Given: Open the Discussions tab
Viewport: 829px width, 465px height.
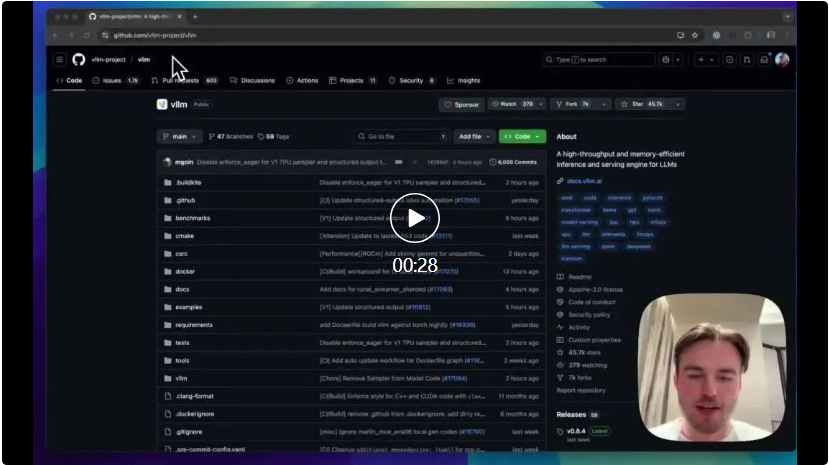Looking at the screenshot, I should [x=252, y=81].
